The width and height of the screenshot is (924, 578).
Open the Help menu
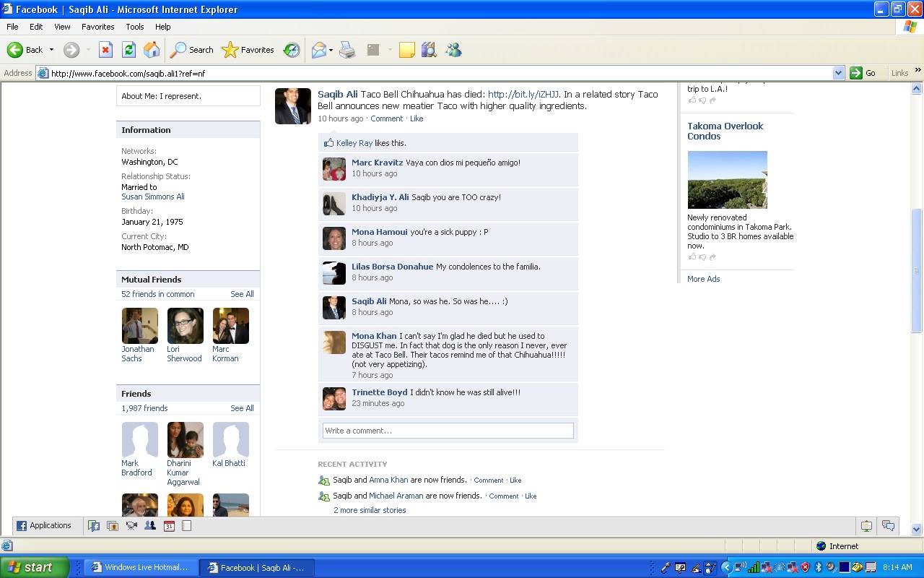point(163,27)
